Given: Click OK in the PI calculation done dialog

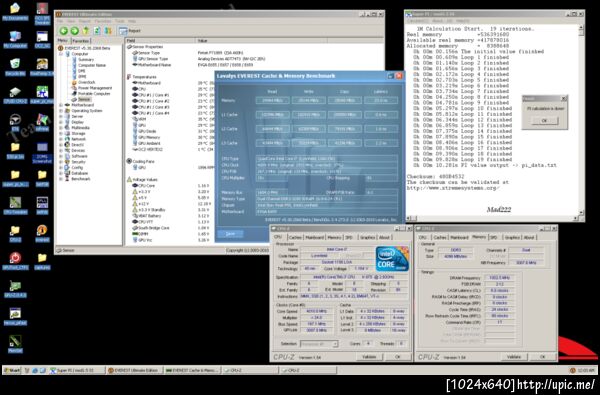Looking at the screenshot, I should [x=544, y=121].
